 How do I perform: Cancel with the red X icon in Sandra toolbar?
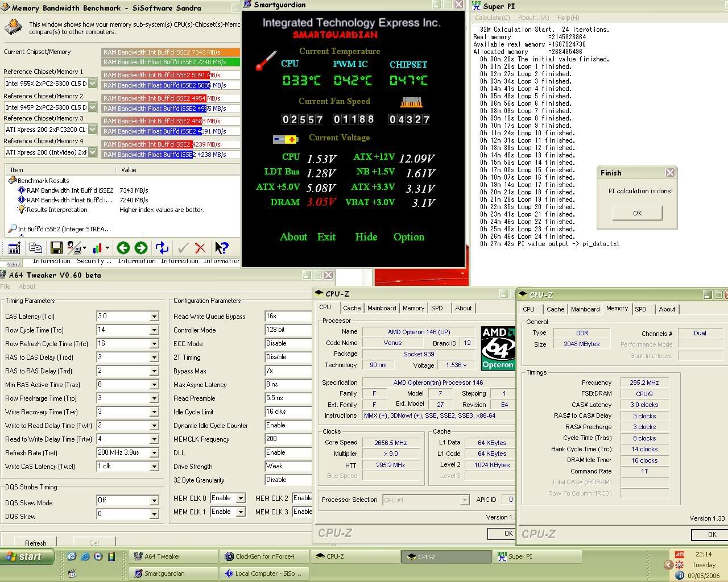tap(200, 248)
